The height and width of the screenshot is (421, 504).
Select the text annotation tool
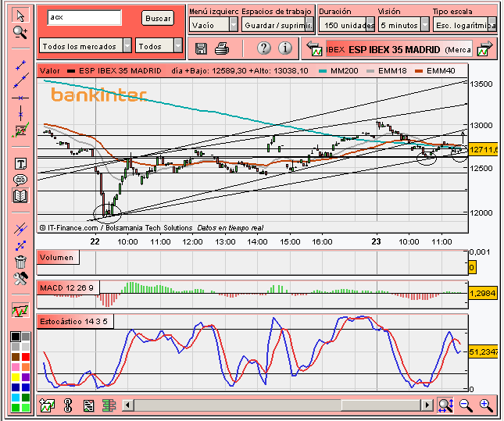20,163
